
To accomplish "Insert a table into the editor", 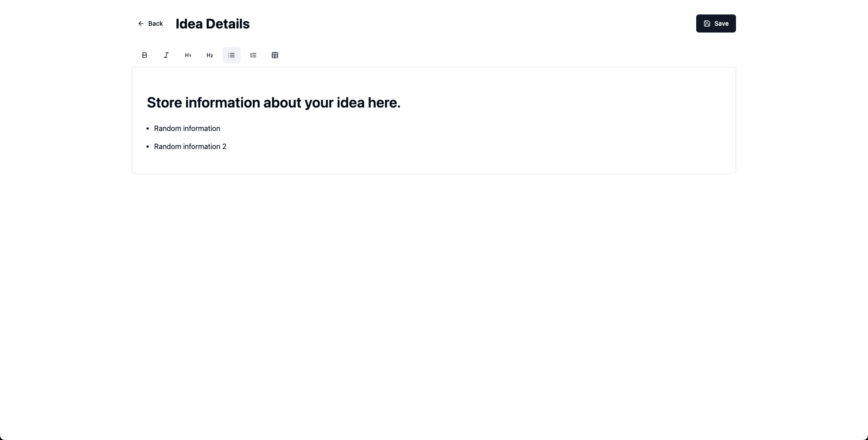I will 275,55.
